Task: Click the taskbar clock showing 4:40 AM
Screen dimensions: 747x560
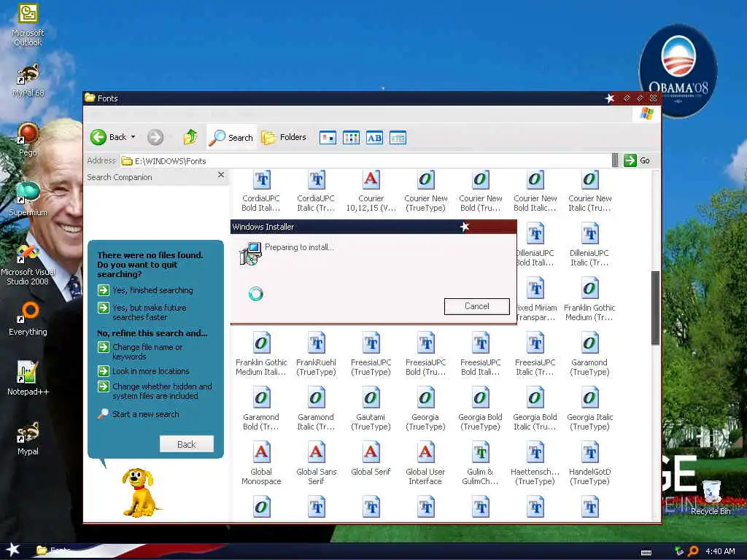Action: click(720, 551)
